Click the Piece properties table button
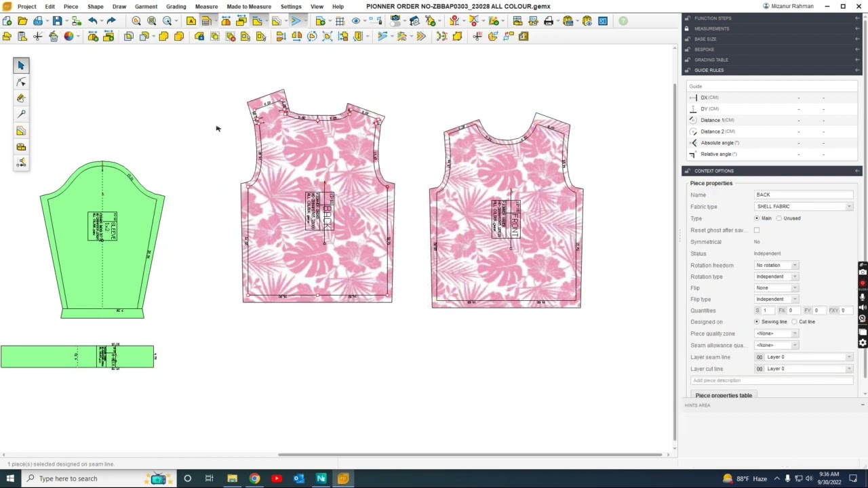Screen dimensions: 868x488 tap(724, 395)
